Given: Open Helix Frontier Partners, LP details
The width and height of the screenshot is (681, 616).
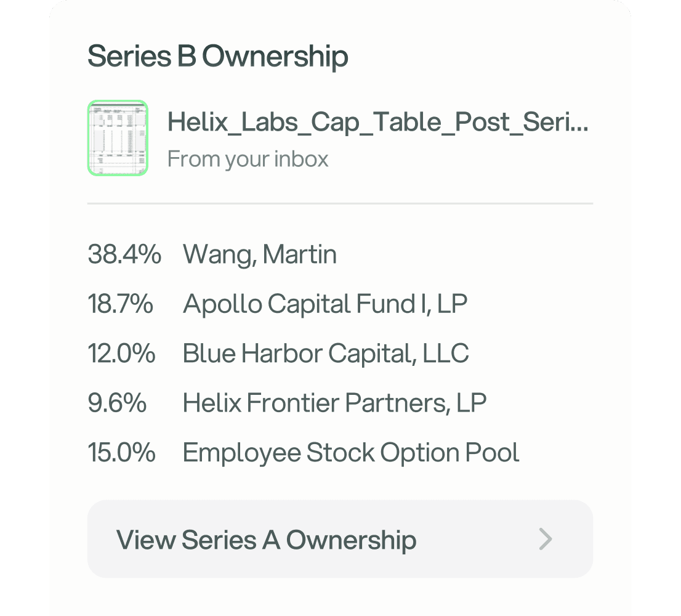Looking at the screenshot, I should 334,402.
